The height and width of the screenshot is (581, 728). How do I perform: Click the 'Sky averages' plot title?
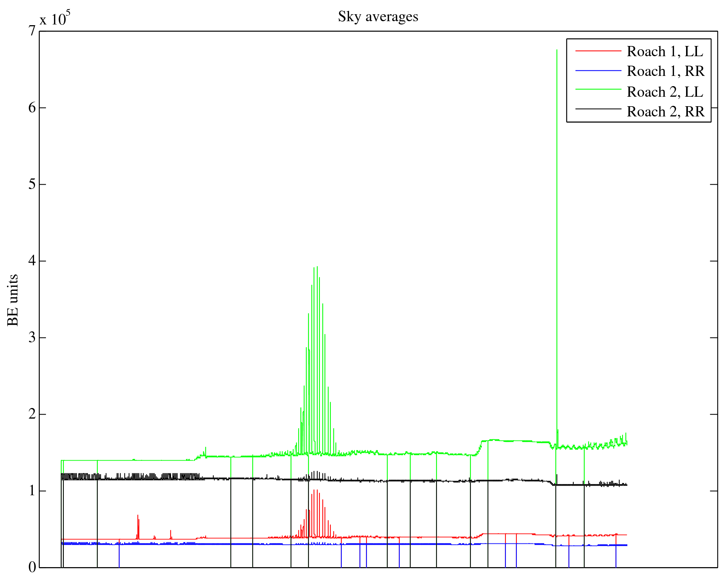click(x=378, y=17)
